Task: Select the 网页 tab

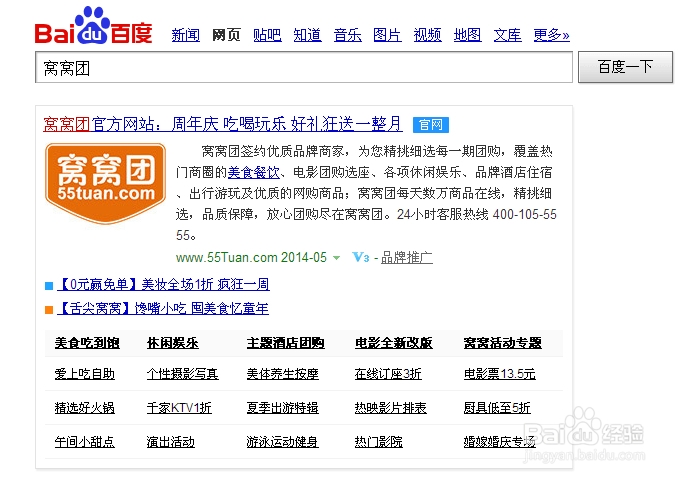Action: [226, 35]
